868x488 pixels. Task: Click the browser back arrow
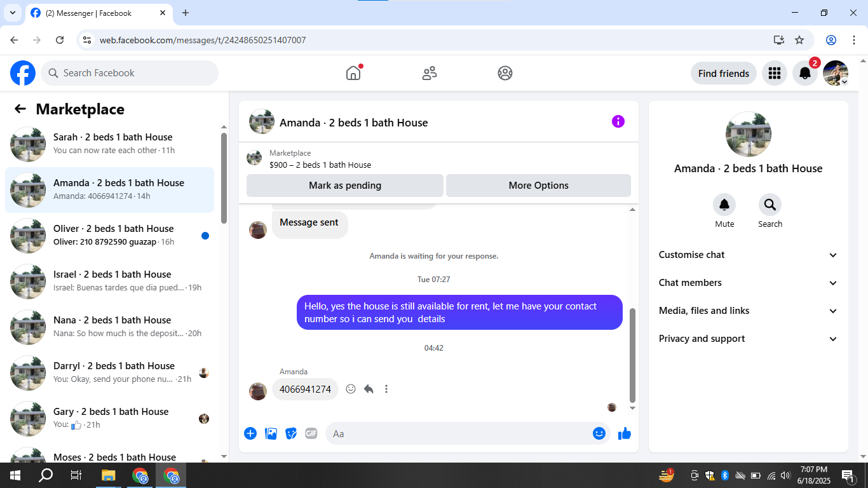click(14, 40)
